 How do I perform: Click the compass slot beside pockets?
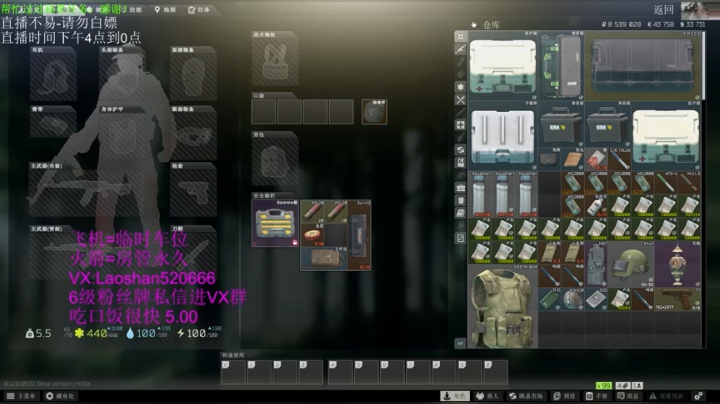point(374,112)
